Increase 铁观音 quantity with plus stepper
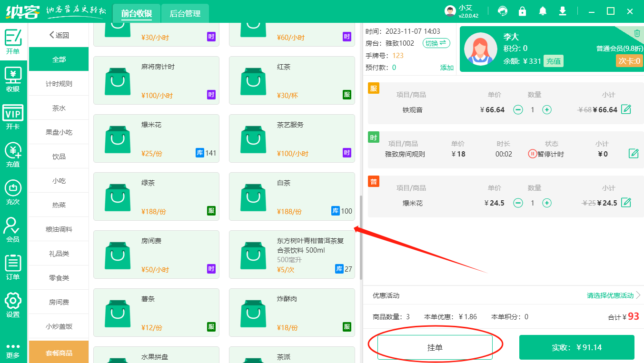The width and height of the screenshot is (644, 363). (546, 109)
